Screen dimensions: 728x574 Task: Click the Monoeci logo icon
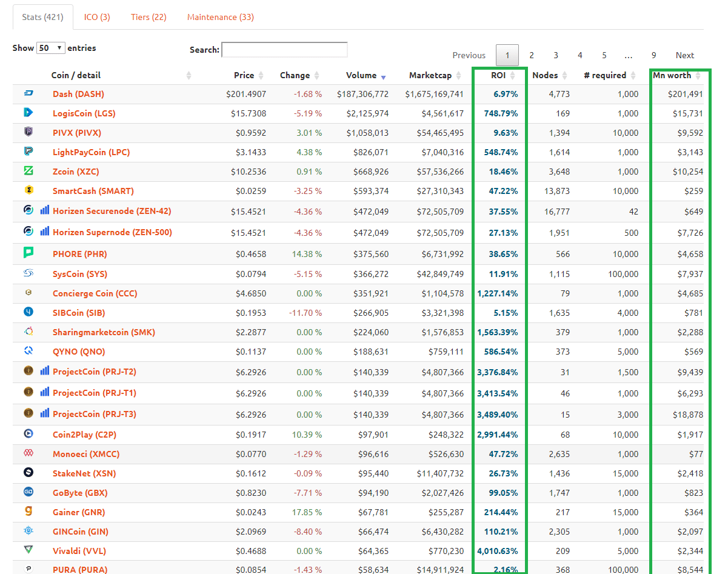tap(28, 453)
